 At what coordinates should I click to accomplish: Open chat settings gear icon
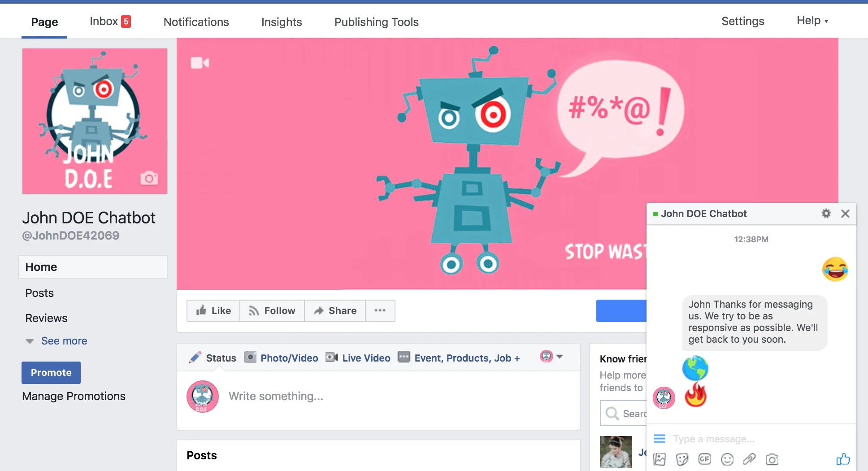coord(826,214)
